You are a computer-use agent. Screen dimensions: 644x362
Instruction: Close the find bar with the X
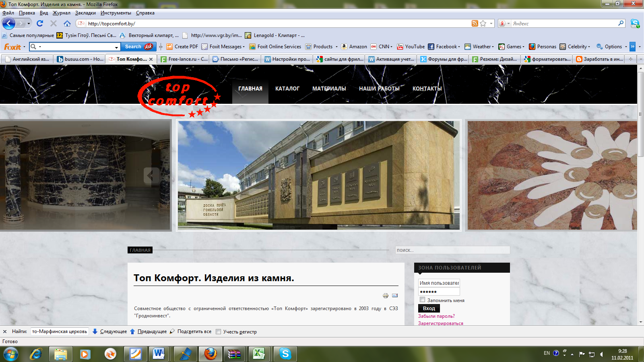[5, 331]
